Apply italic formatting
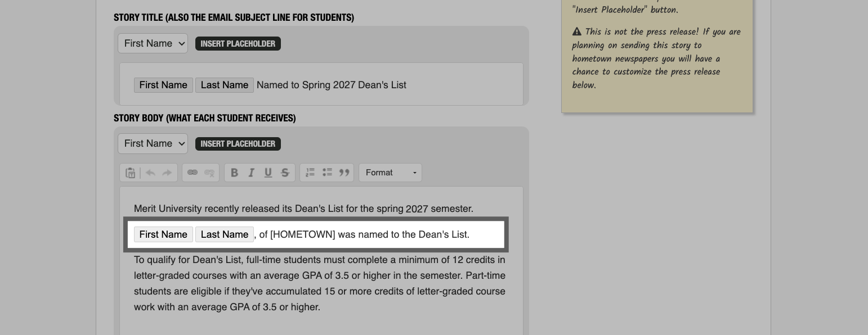 coord(252,173)
